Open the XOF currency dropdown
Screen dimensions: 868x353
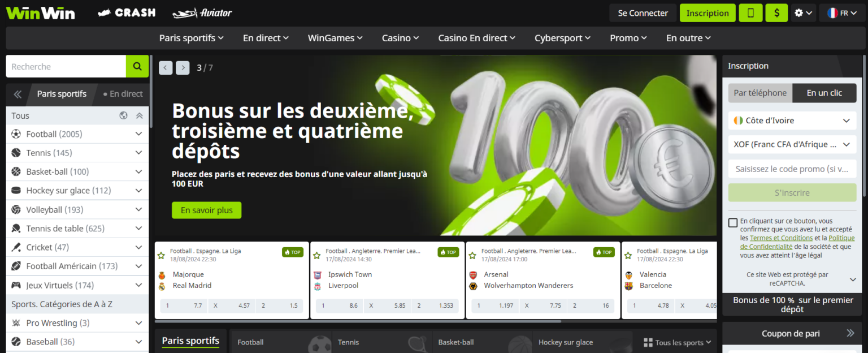(792, 144)
